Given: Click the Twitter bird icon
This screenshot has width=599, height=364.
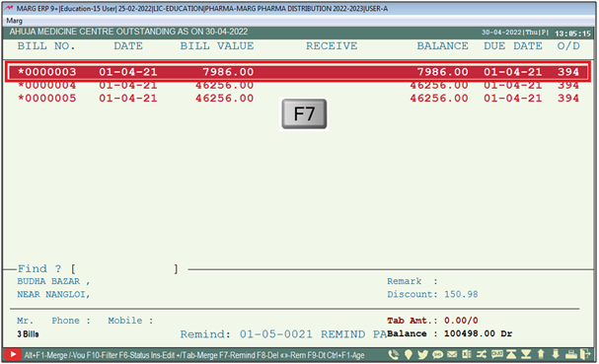Looking at the screenshot, I should pos(423,354).
